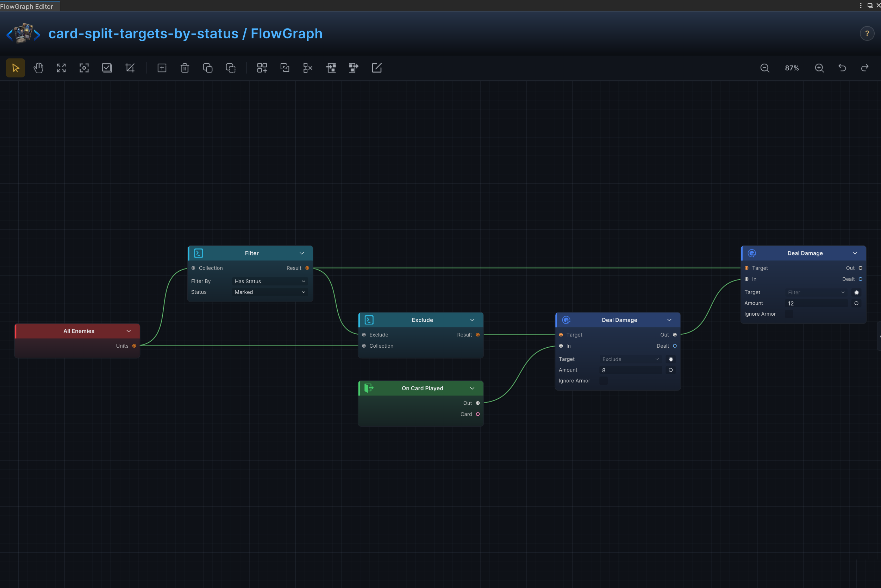Collapse the On Card Played node chevron

click(x=473, y=388)
